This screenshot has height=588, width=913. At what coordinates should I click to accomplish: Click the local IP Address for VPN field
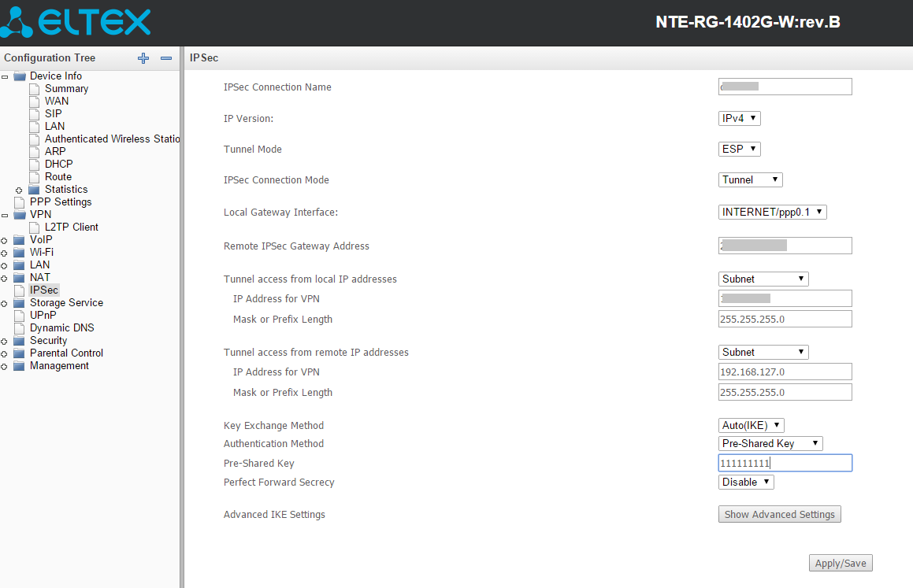coord(785,298)
